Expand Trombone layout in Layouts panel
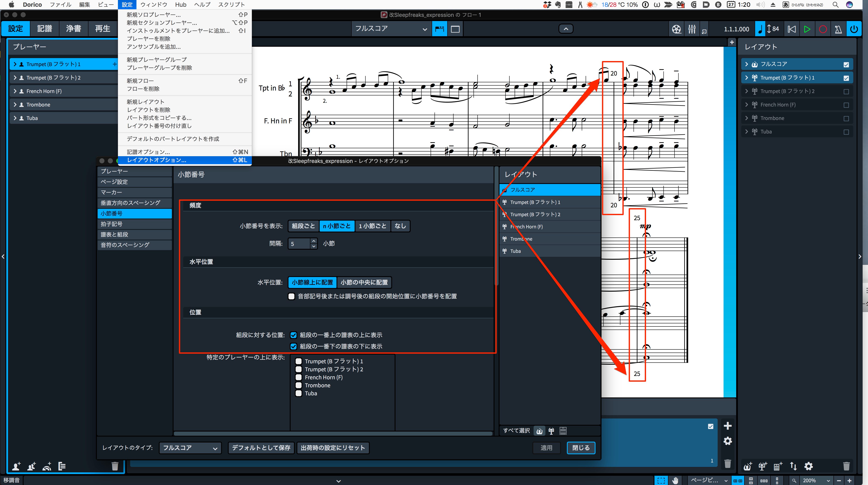 [746, 118]
